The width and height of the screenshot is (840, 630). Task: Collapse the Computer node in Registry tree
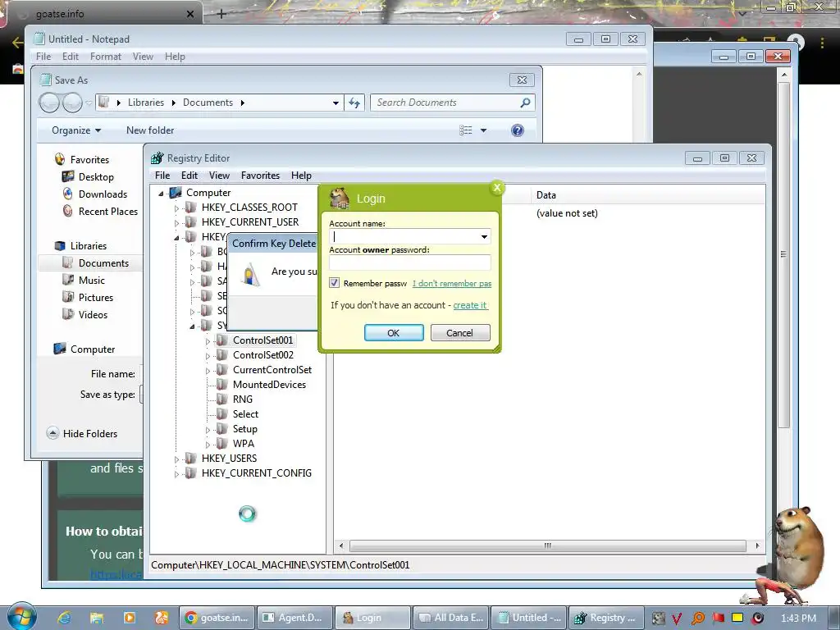(161, 194)
